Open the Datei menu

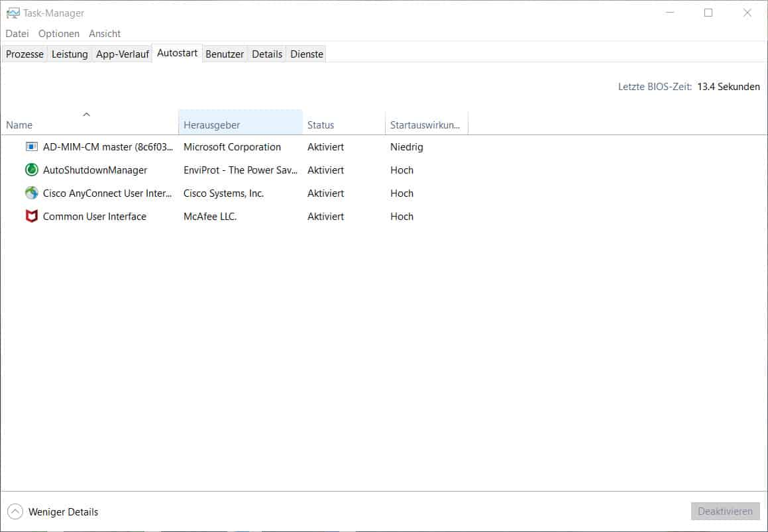[17, 34]
